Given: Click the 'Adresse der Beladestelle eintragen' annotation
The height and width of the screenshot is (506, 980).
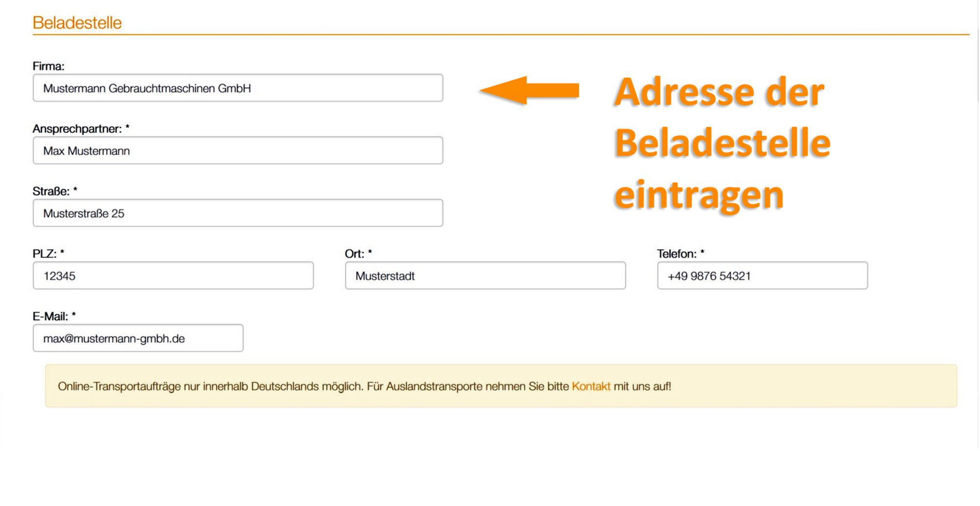Looking at the screenshot, I should click(721, 143).
